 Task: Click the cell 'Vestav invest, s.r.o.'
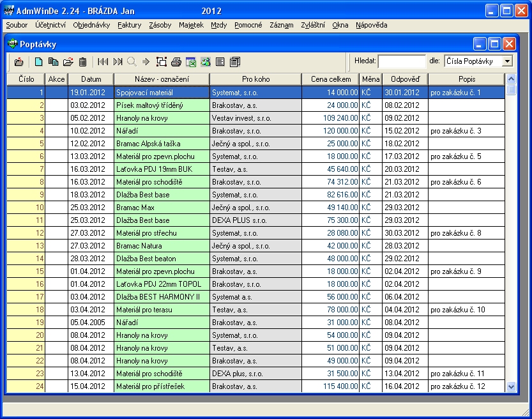coord(256,118)
